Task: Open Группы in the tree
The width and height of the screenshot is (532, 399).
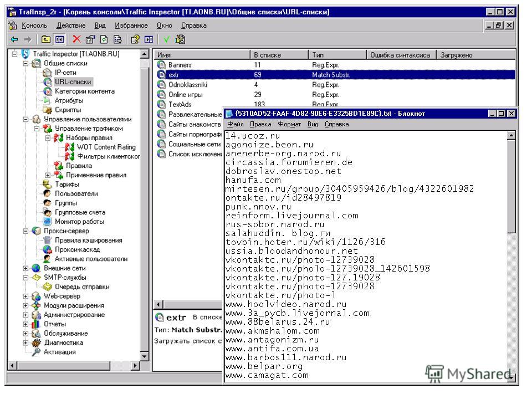Action: pyautogui.click(x=66, y=203)
